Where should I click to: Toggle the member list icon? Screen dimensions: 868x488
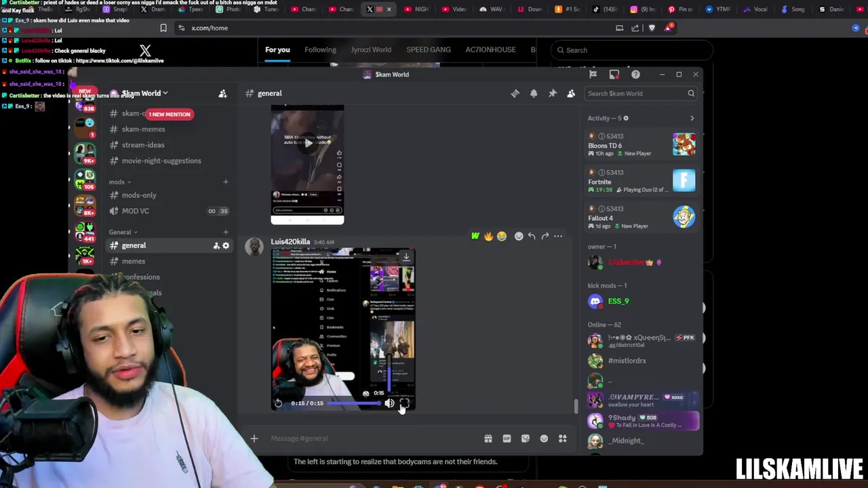(571, 94)
